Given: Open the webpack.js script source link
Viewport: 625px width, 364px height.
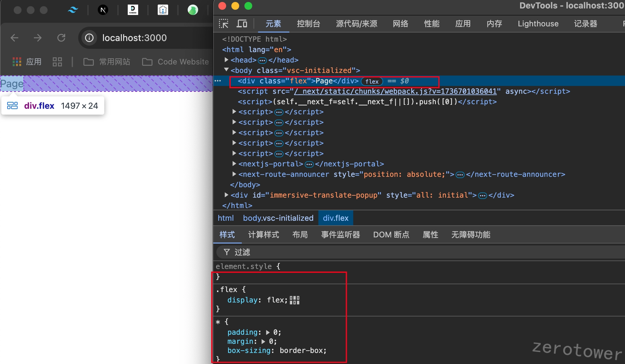Looking at the screenshot, I should (x=396, y=91).
